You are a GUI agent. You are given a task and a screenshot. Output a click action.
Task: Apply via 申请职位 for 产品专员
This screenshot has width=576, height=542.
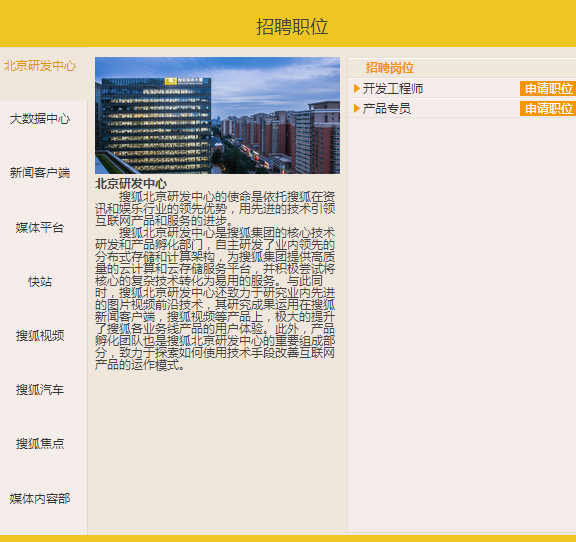click(x=548, y=109)
